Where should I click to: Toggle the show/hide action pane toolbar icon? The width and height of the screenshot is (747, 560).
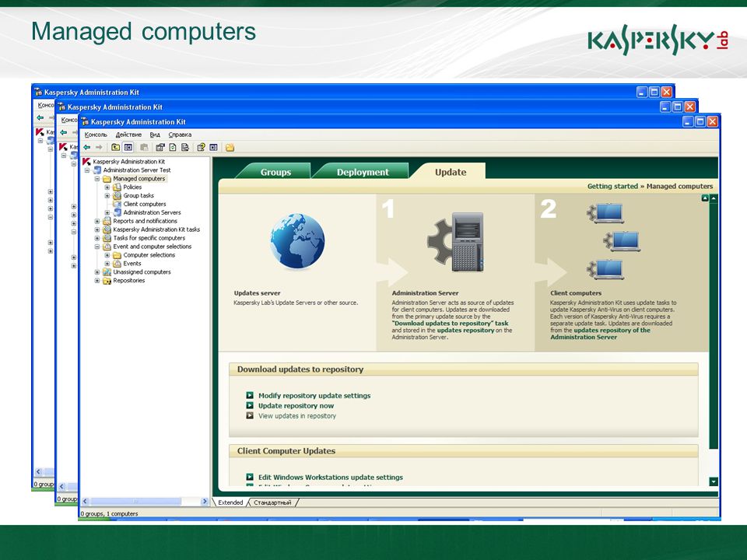click(213, 148)
